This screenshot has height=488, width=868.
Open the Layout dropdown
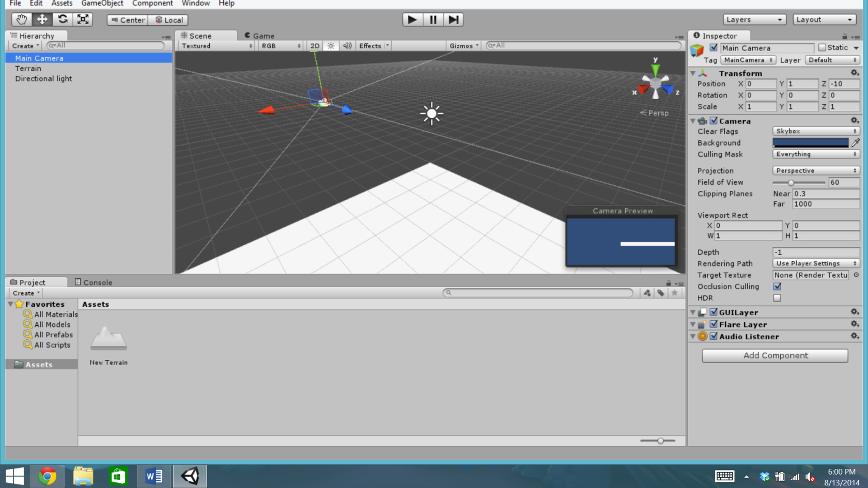click(x=824, y=20)
